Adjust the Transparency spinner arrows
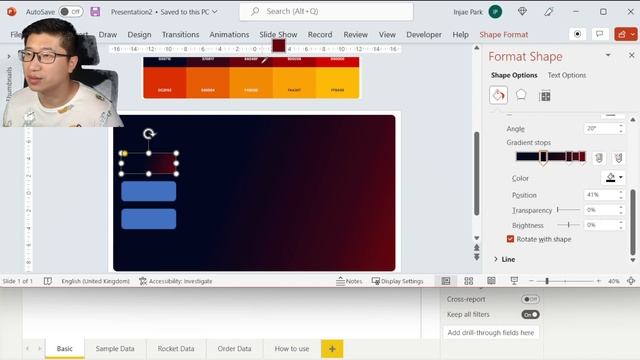The image size is (640, 360). (x=621, y=210)
